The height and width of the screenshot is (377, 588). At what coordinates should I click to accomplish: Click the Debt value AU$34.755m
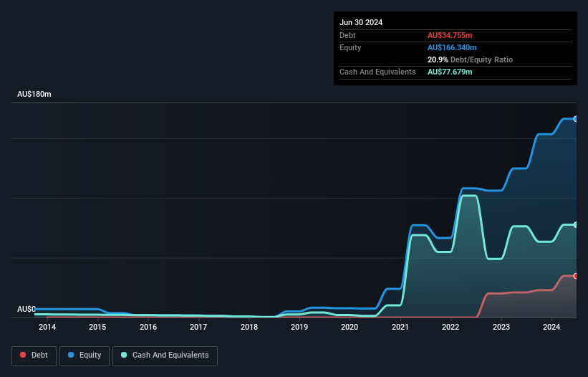click(450, 35)
